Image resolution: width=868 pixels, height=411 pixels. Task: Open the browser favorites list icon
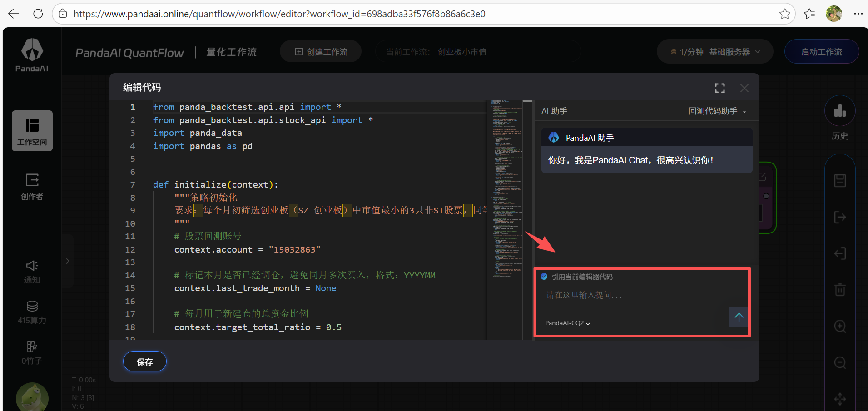(809, 14)
